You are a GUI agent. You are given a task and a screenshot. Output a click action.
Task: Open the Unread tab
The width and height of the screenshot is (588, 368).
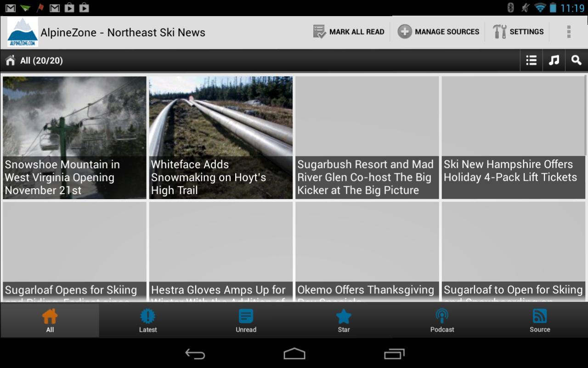246,320
